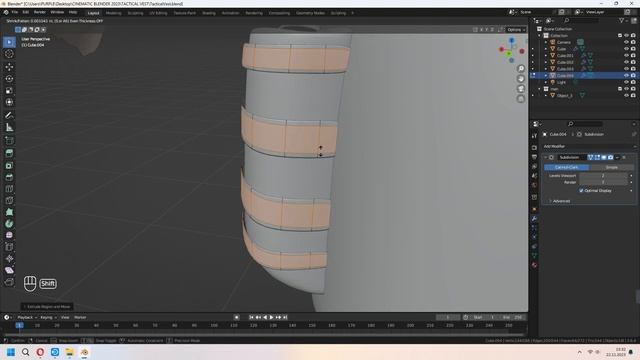Select the Rip Region tool
Image resolution: width=640 pixels, height=360 pixels.
click(9, 282)
